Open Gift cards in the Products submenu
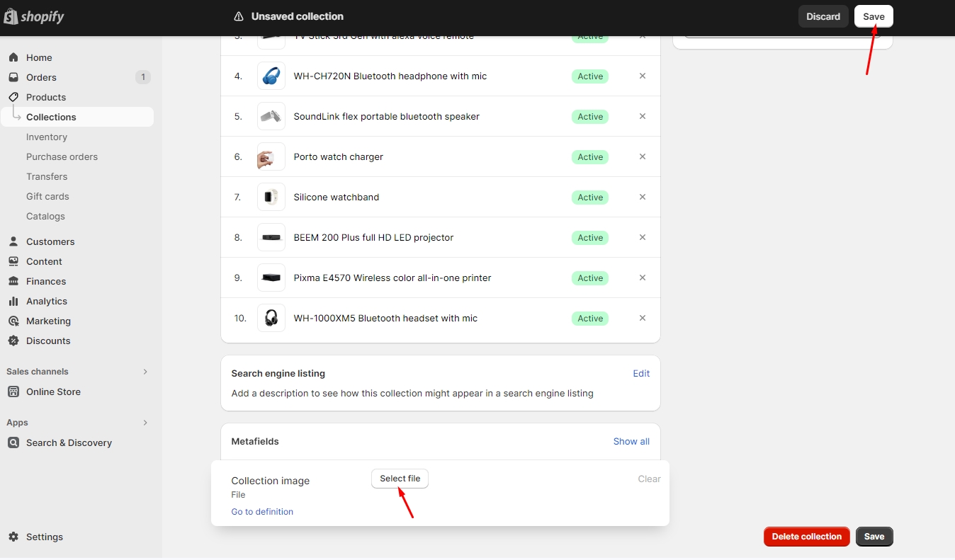Viewport: 955px width, 560px height. [x=47, y=196]
